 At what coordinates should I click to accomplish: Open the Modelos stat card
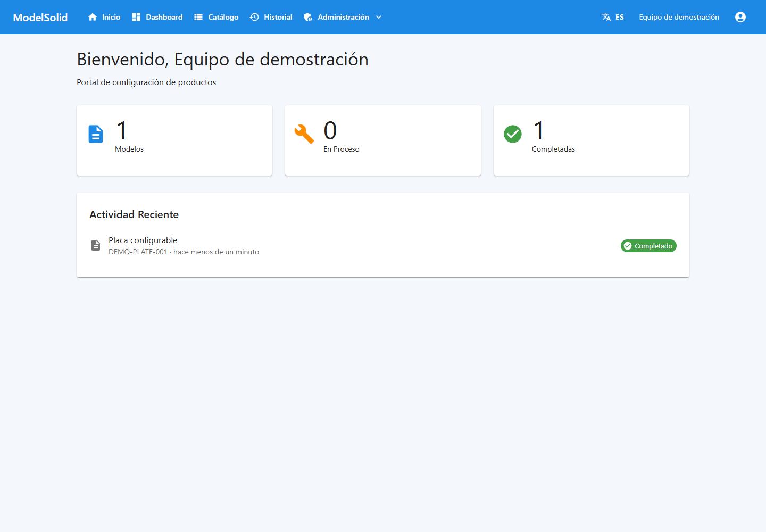pyautogui.click(x=174, y=140)
